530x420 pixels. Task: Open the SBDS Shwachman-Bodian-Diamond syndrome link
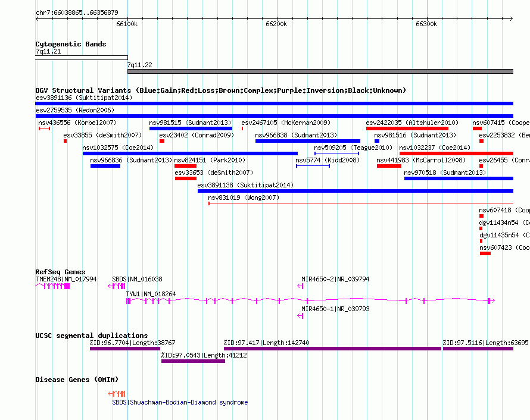[x=180, y=402]
